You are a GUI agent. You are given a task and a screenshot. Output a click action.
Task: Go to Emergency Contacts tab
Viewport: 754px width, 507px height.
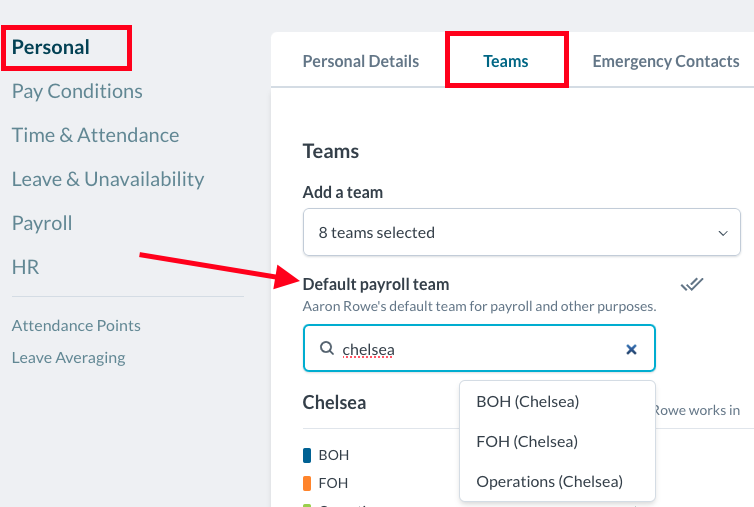(x=665, y=61)
